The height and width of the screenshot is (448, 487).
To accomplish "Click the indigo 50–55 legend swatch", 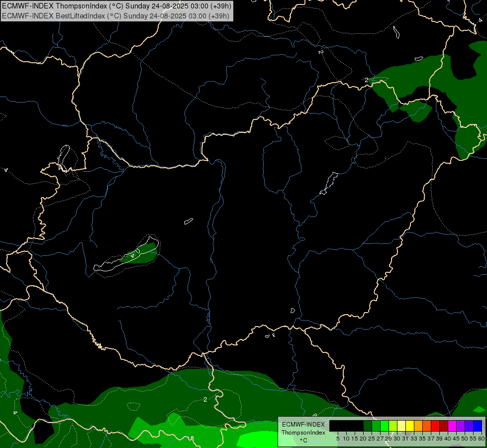I will (x=469, y=426).
